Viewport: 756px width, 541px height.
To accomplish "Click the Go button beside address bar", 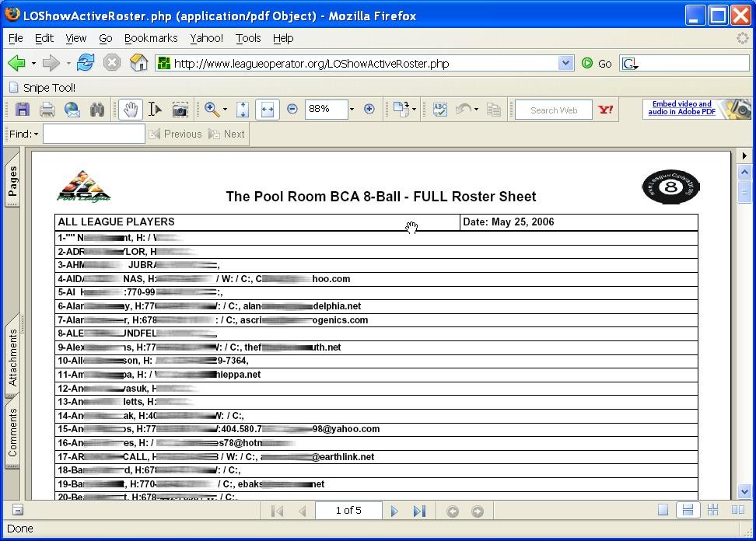I will [597, 64].
